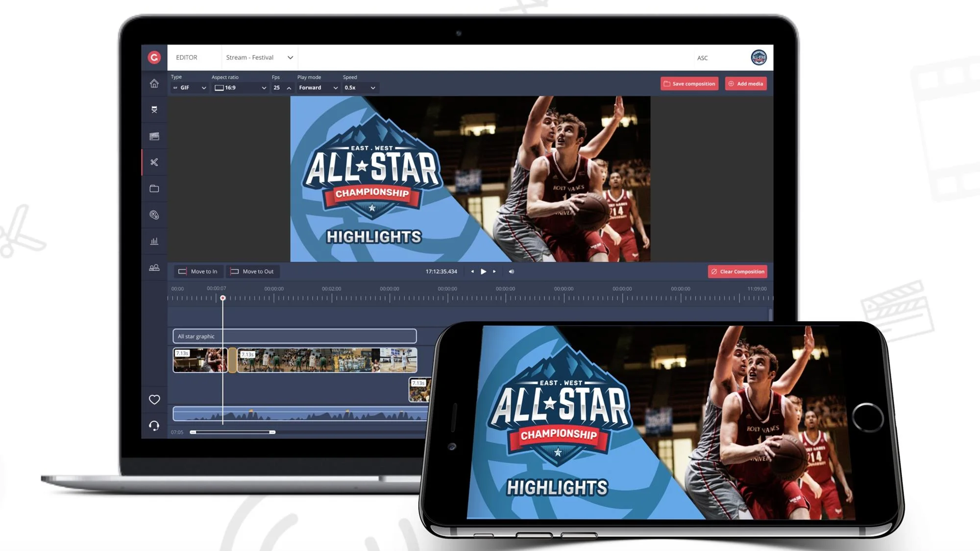The image size is (980, 551).
Task: Click the headset support icon
Action: click(154, 426)
